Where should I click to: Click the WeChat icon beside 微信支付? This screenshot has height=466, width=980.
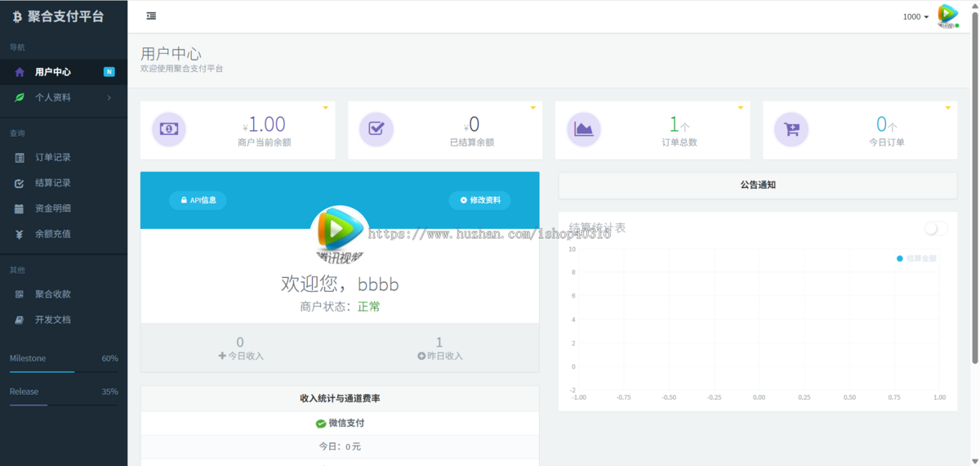click(321, 423)
